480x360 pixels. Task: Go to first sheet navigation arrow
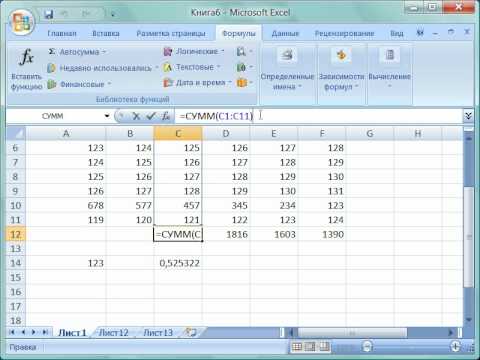pyautogui.click(x=12, y=332)
